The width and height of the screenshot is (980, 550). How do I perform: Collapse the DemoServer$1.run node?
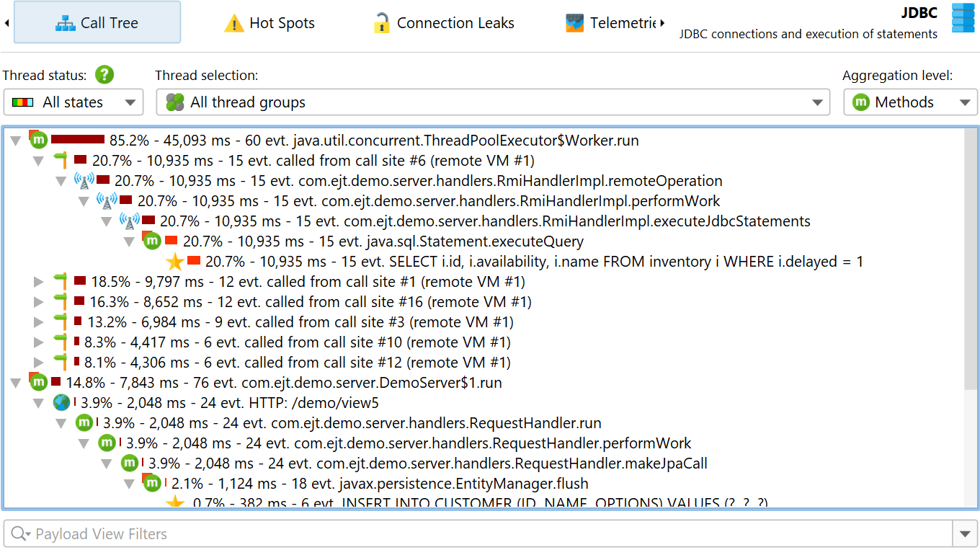point(17,383)
